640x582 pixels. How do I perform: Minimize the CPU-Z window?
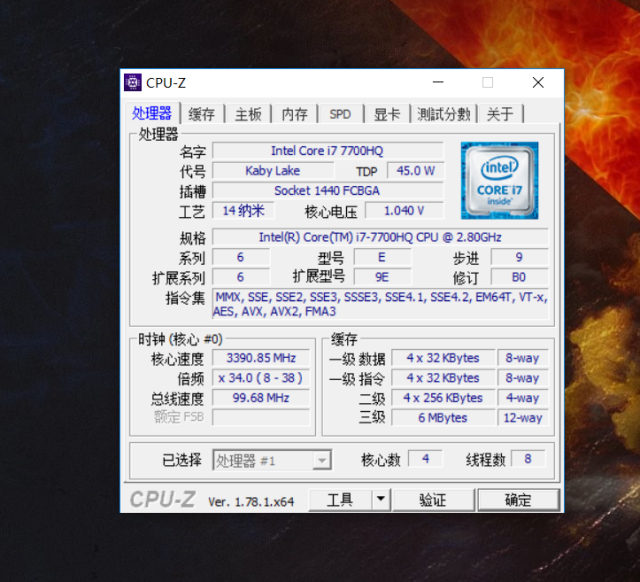(x=438, y=82)
